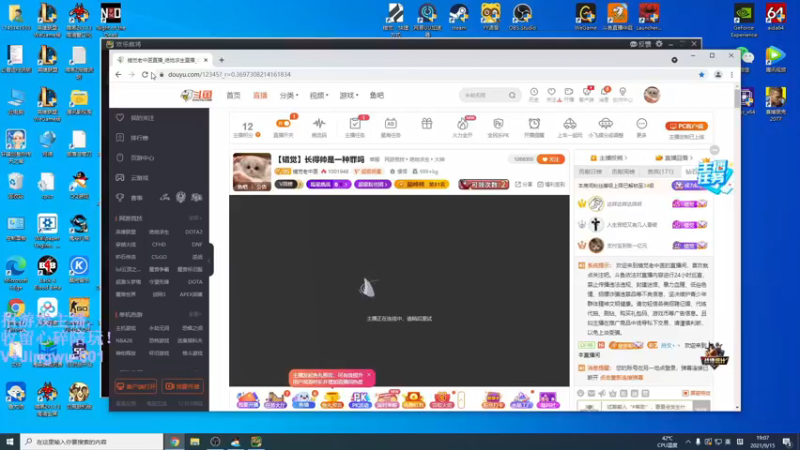Click the orange start-broadcast button in sidebar
The height and width of the screenshot is (450, 800).
pos(183,386)
